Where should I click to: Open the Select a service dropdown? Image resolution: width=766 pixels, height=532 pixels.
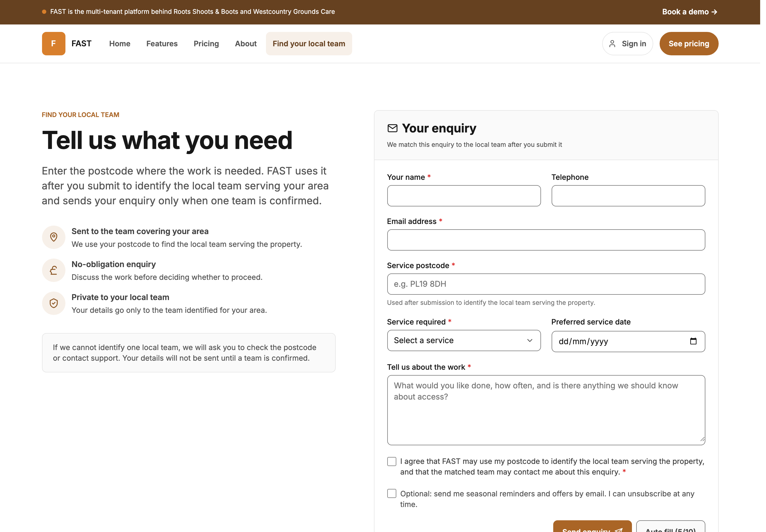(464, 340)
